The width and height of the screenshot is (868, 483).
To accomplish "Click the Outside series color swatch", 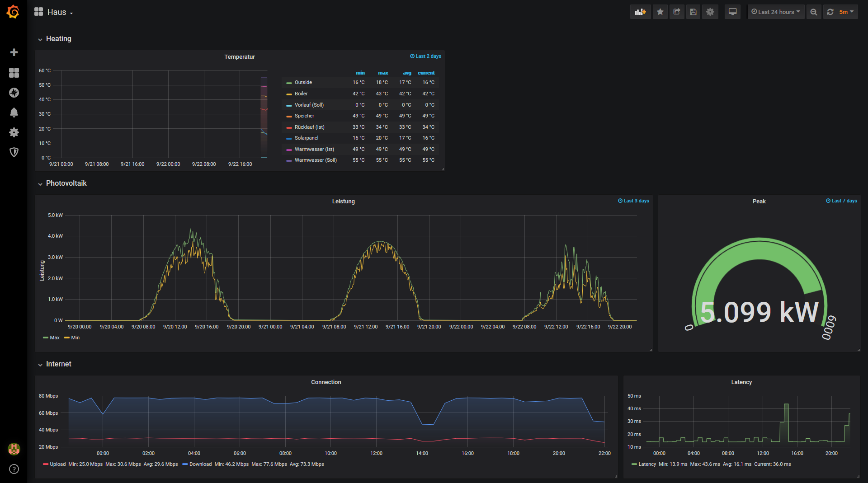I will pyautogui.click(x=289, y=82).
